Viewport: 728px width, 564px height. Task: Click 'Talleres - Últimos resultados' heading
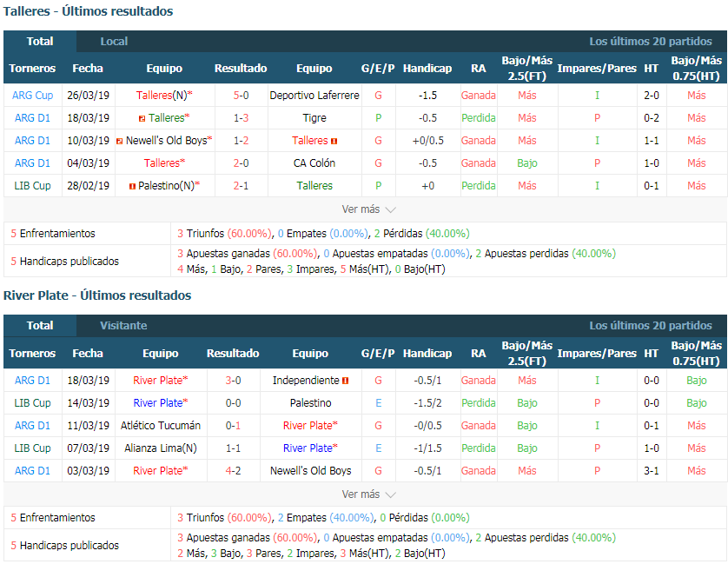[x=89, y=11]
